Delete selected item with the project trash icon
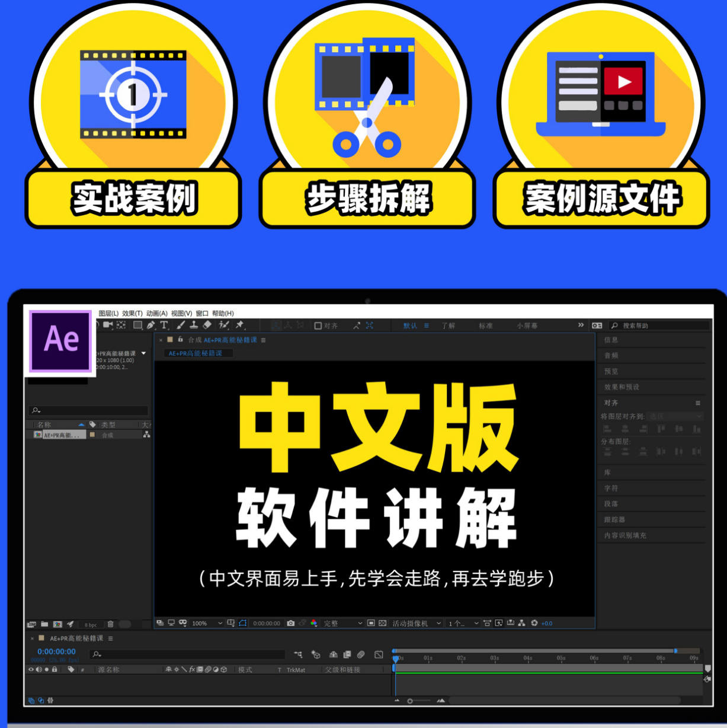Screen dimensions: 727x728 pyautogui.click(x=110, y=624)
